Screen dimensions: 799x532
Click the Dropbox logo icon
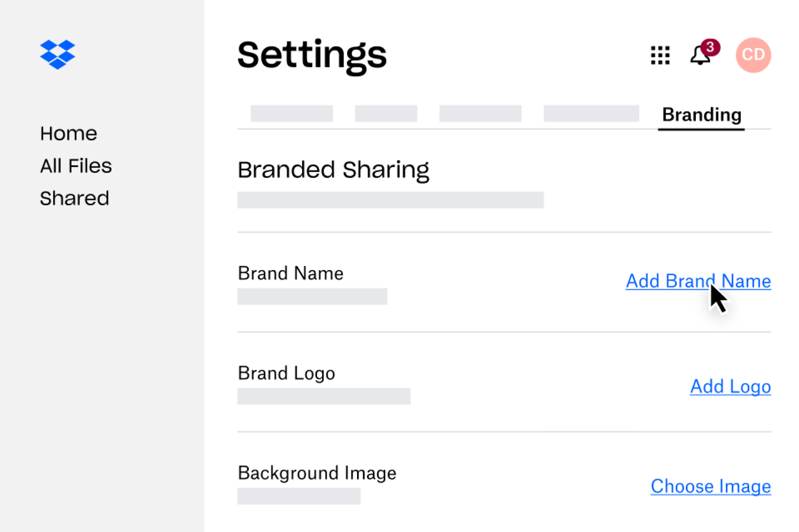[57, 54]
